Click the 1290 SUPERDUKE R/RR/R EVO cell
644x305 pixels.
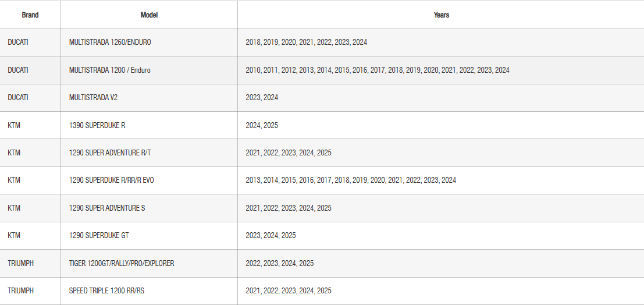(112, 180)
